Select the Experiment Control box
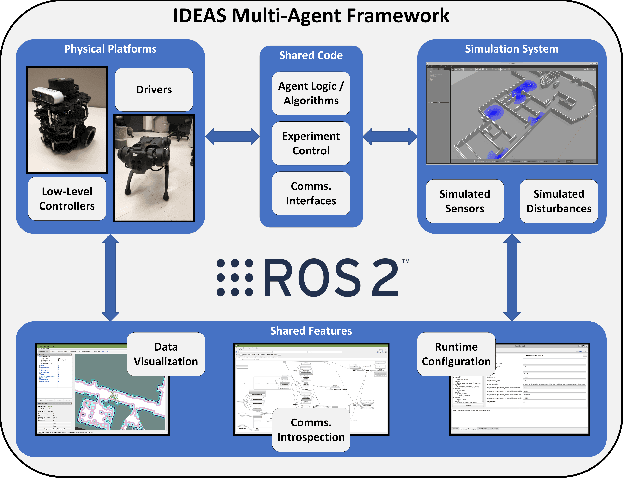 308,143
